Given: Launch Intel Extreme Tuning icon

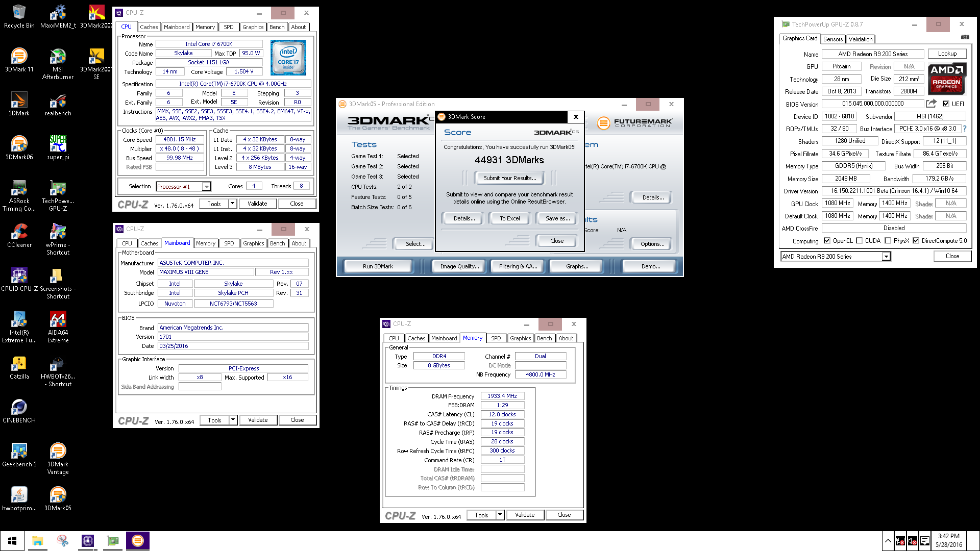Looking at the screenshot, I should (x=19, y=327).
